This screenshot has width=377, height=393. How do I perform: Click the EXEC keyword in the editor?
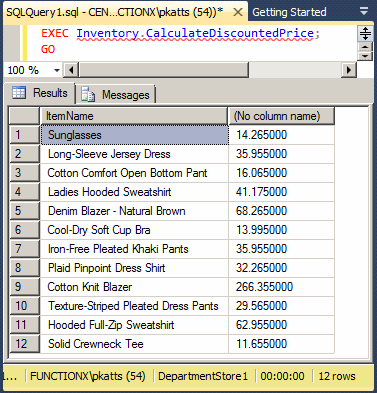[55, 33]
